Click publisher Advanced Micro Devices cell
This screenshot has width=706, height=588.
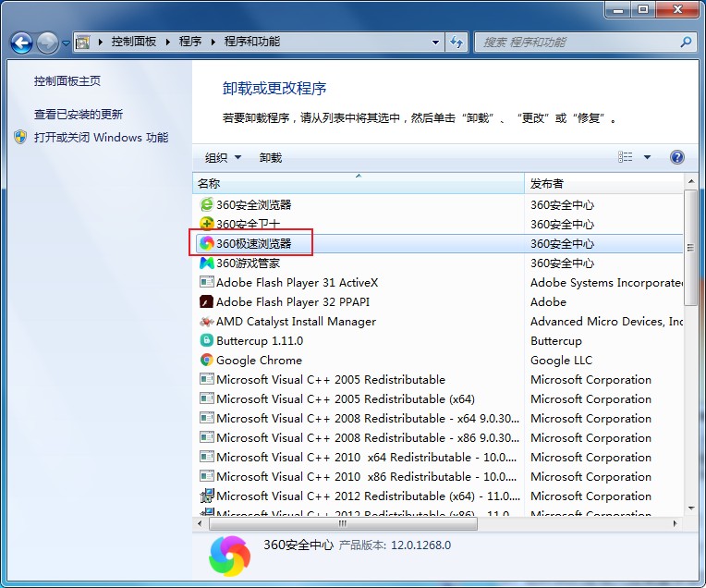pyautogui.click(x=606, y=321)
